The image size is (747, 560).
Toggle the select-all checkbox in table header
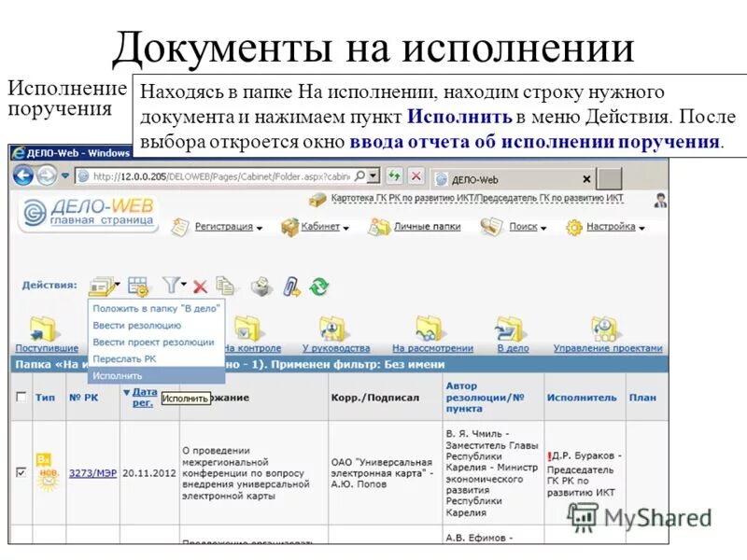pos(21,397)
